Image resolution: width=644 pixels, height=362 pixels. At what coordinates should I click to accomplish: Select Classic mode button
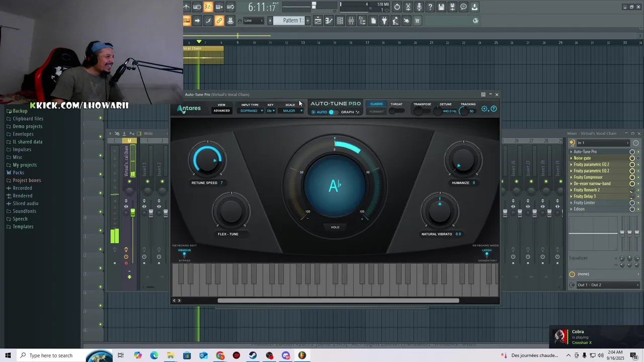[376, 104]
